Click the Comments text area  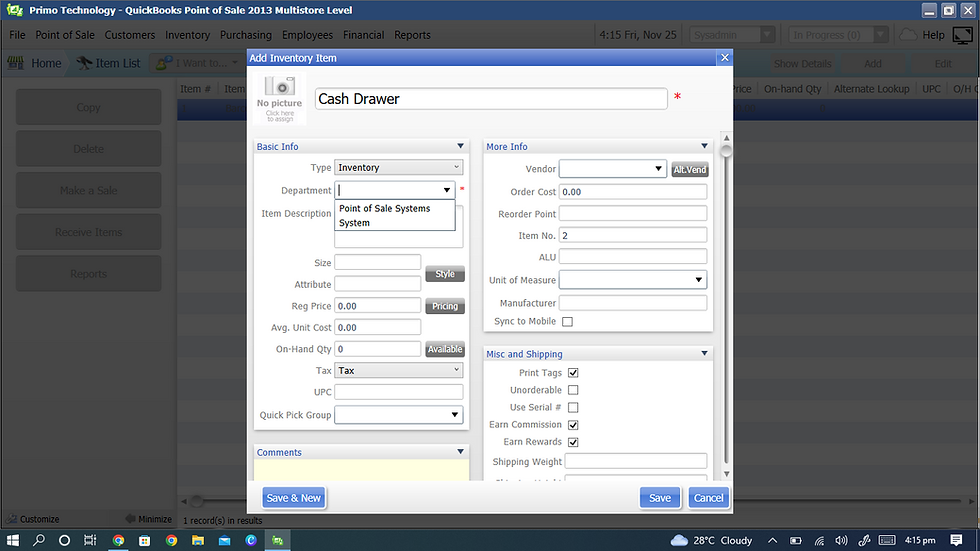(361, 470)
